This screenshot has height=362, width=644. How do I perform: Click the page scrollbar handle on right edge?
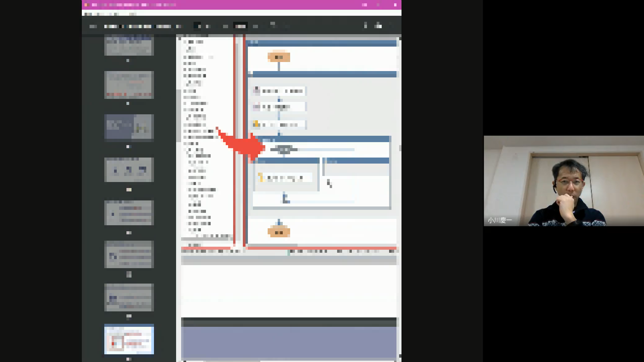(400, 148)
